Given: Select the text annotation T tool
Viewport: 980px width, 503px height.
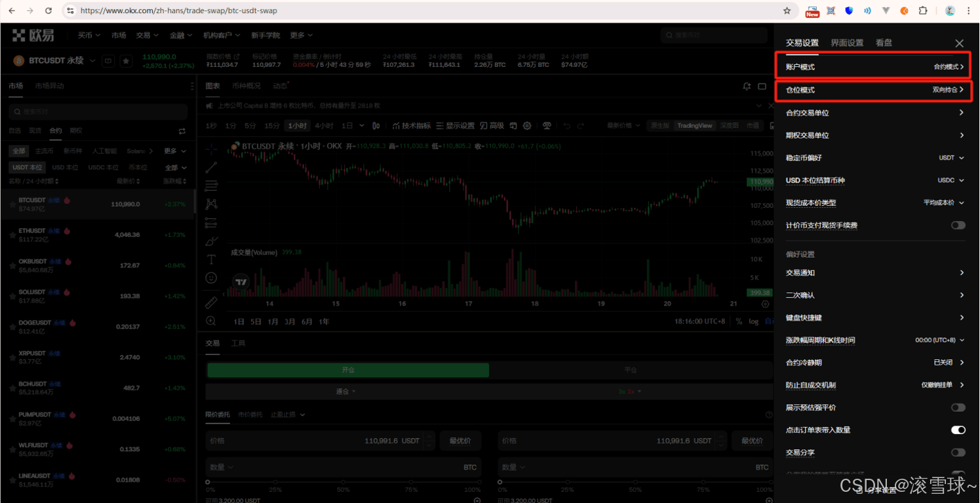Looking at the screenshot, I should point(211,260).
